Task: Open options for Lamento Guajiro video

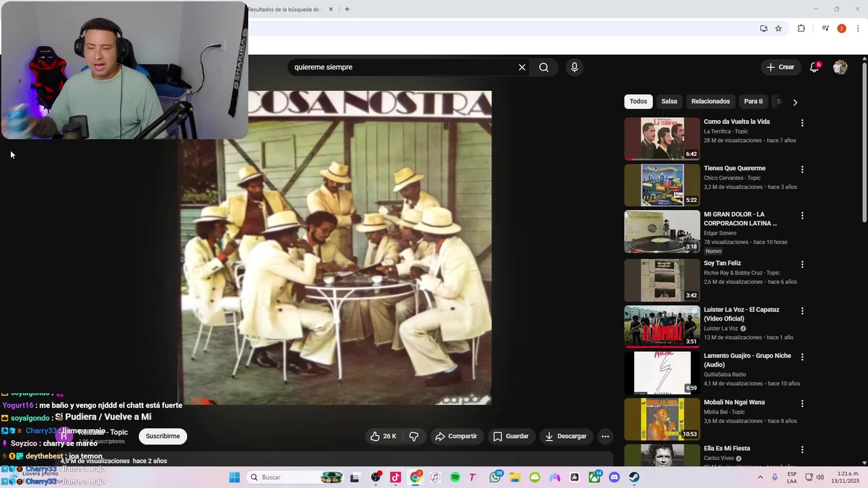Action: point(802,357)
